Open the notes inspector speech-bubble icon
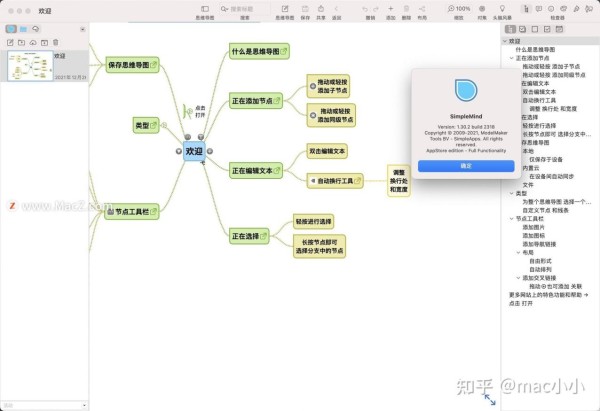Image resolution: width=600 pixels, height=411 pixels. [539, 9]
